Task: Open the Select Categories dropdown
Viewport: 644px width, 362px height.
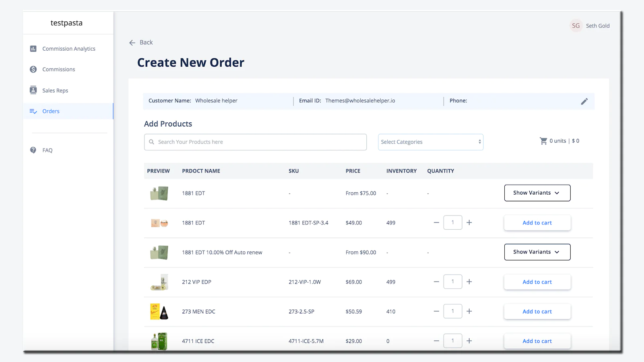Action: click(430, 142)
